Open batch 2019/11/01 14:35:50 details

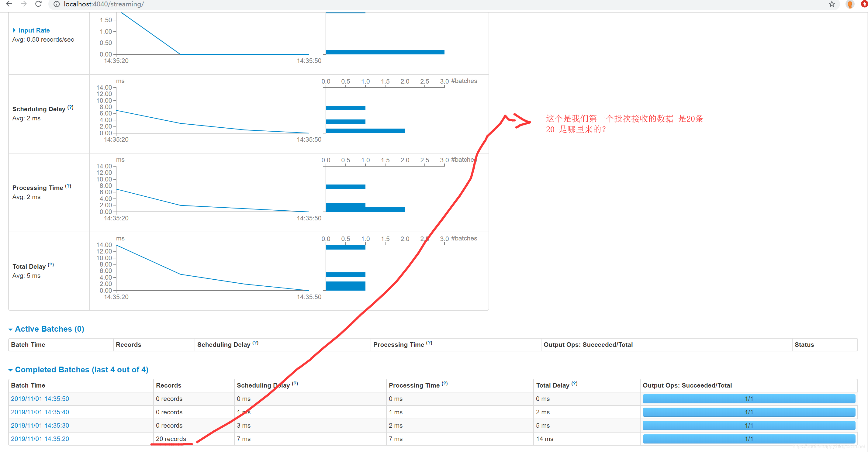click(40, 399)
